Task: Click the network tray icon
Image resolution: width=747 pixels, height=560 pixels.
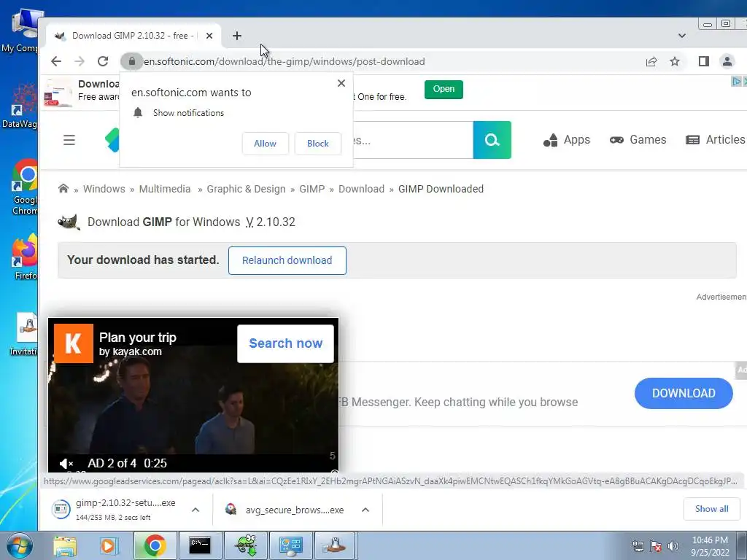Action: coord(638,546)
